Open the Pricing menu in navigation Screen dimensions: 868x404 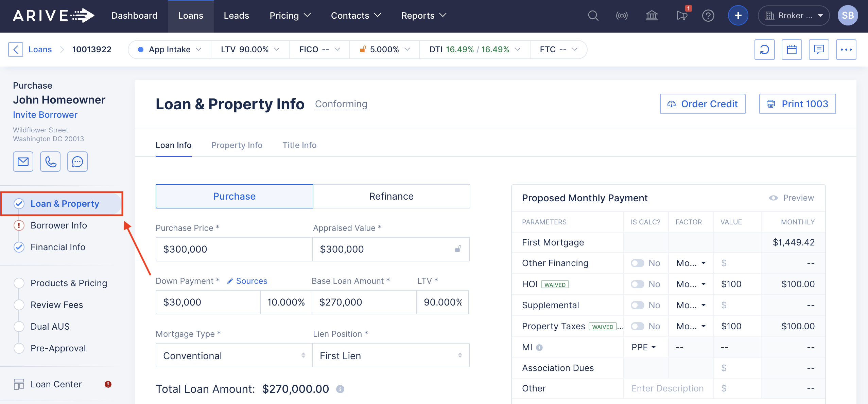290,16
